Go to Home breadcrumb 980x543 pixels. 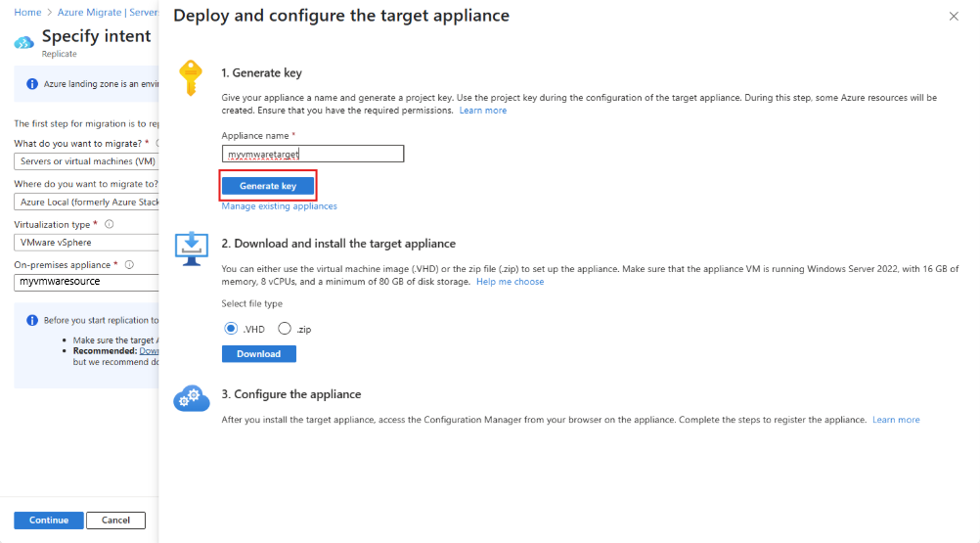27,13
